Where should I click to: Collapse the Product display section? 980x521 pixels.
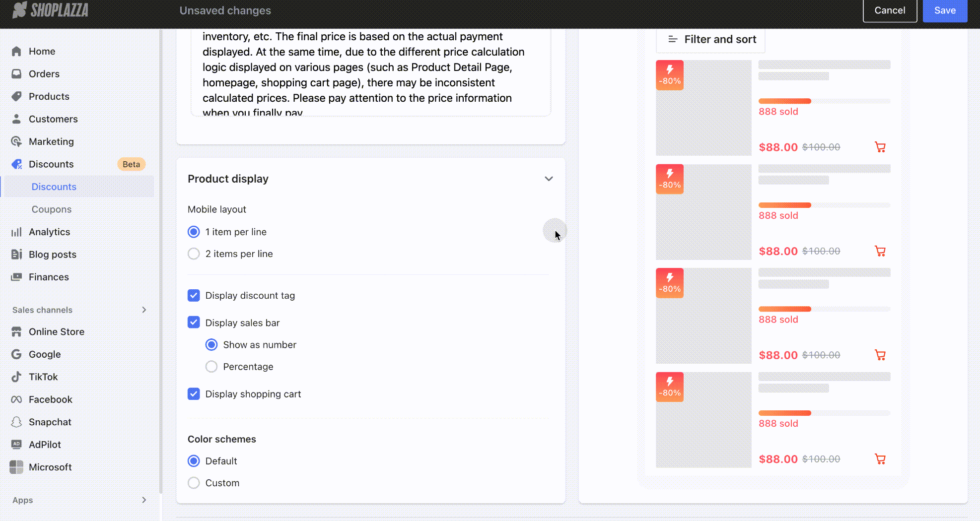click(549, 179)
